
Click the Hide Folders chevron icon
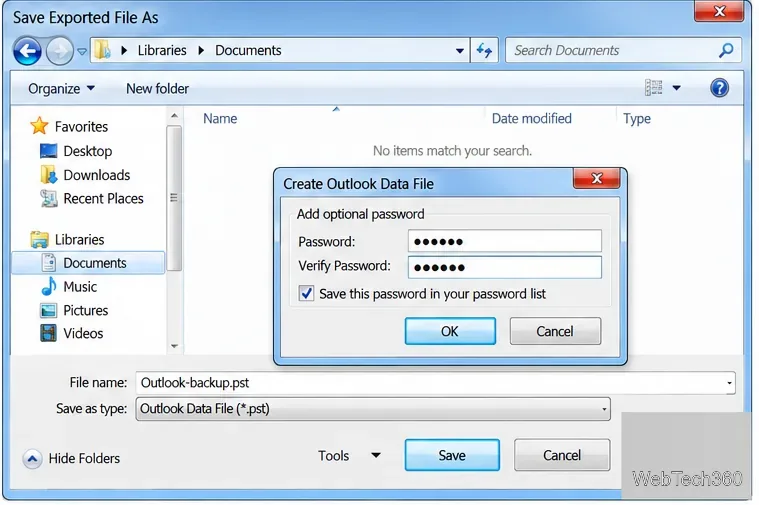pos(32,458)
